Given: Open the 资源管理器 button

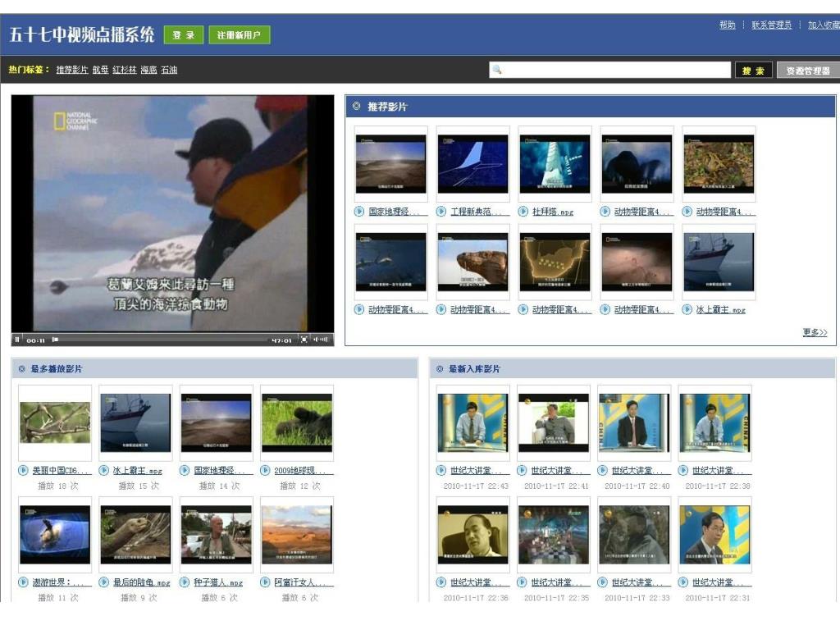Looking at the screenshot, I should [808, 71].
